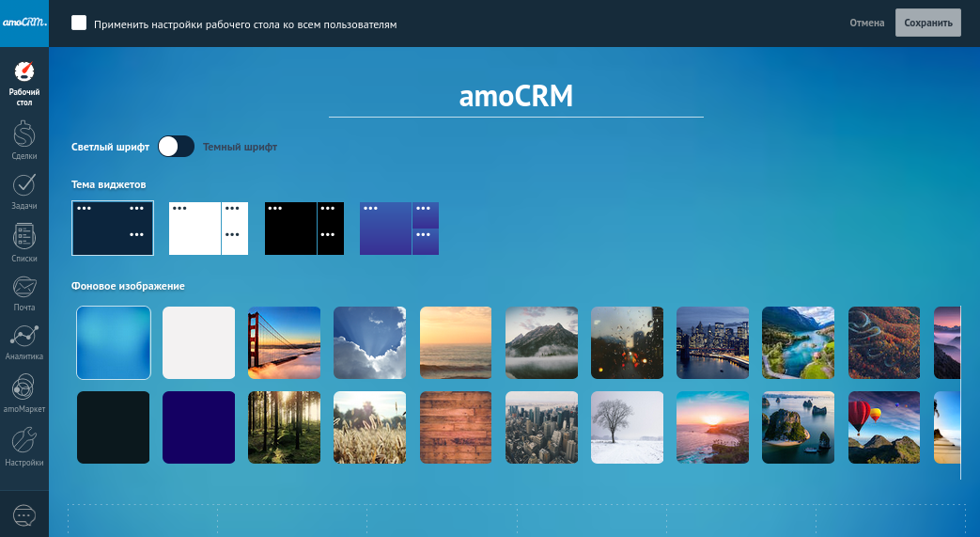The width and height of the screenshot is (980, 537).
Task: Toggle the light/dark font switch
Action: [176, 147]
